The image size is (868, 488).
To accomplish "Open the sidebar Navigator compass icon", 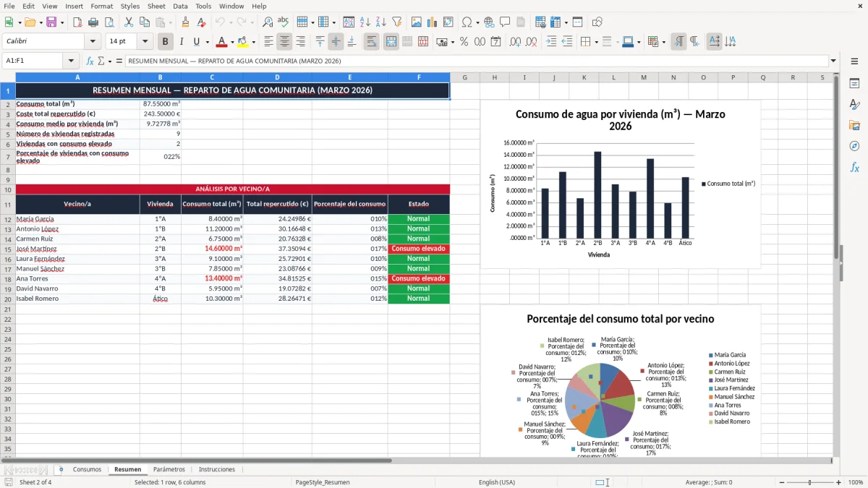I will point(854,146).
